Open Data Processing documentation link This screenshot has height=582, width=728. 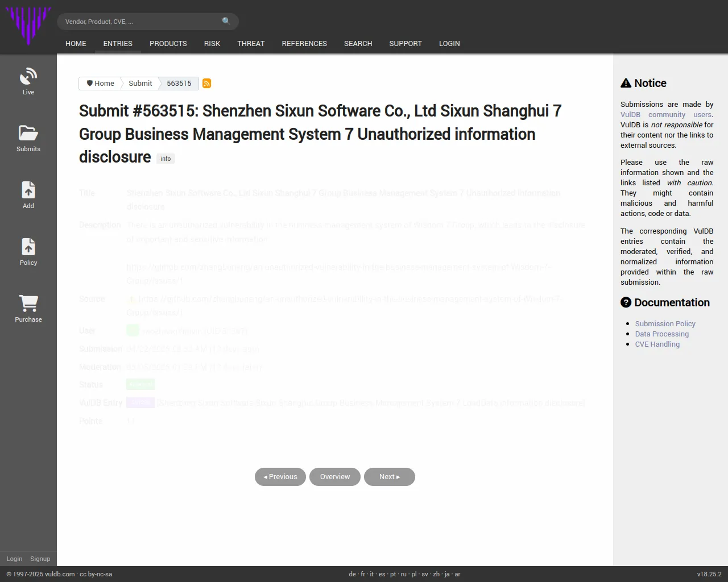(x=662, y=334)
